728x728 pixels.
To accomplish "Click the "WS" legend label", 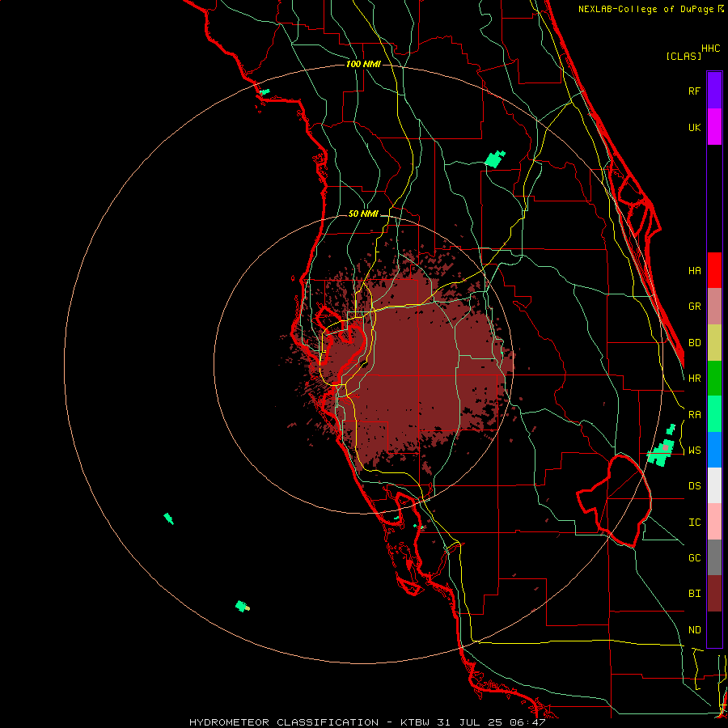I will 694,450.
